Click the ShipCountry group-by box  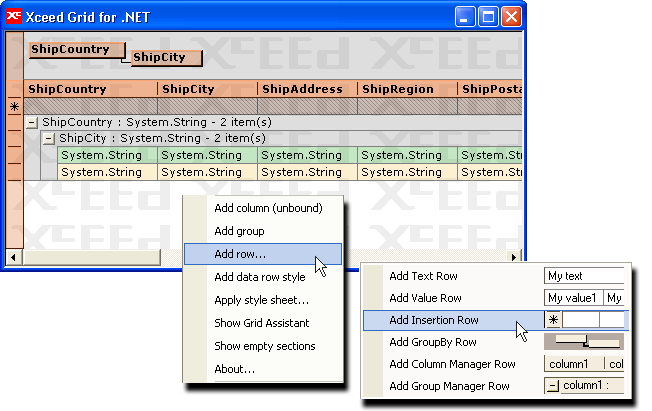click(77, 50)
